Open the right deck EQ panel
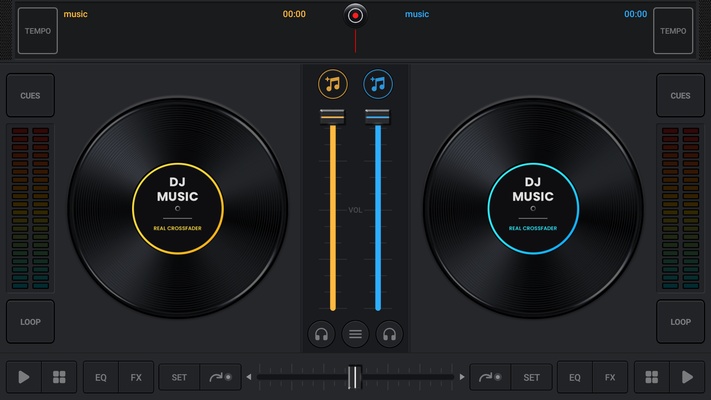 (x=575, y=377)
